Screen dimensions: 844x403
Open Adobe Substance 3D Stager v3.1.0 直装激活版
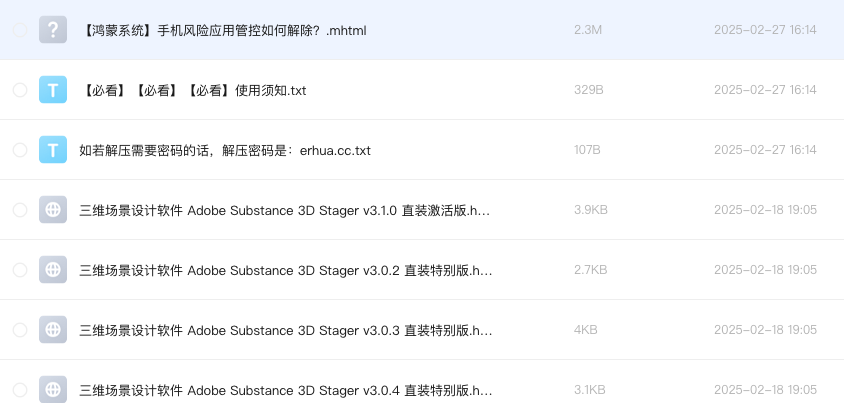click(x=285, y=210)
